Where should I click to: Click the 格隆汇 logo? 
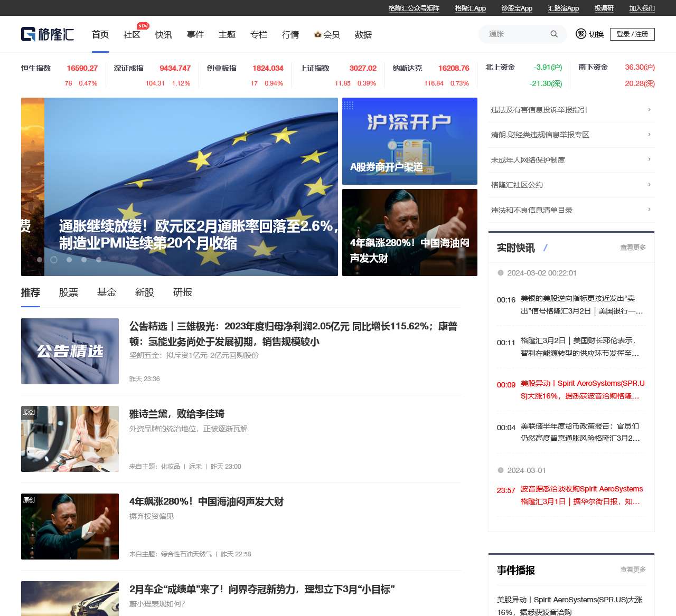click(x=48, y=34)
